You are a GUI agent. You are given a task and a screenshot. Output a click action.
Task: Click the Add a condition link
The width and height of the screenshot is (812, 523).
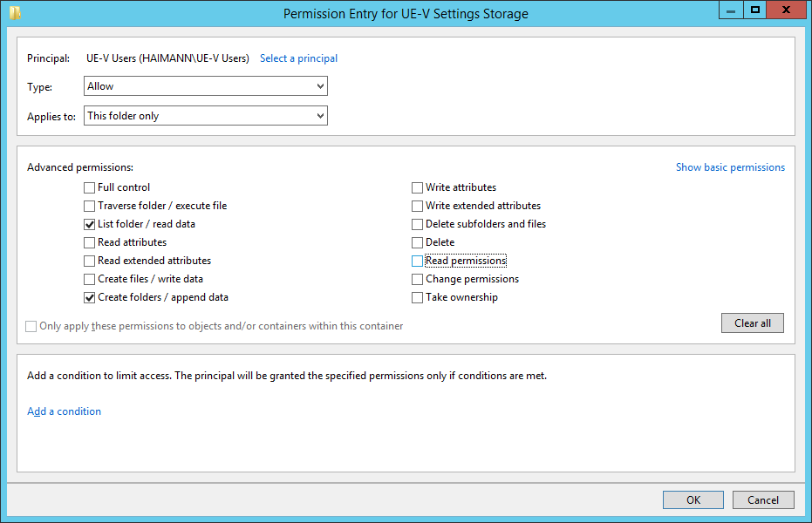65,411
